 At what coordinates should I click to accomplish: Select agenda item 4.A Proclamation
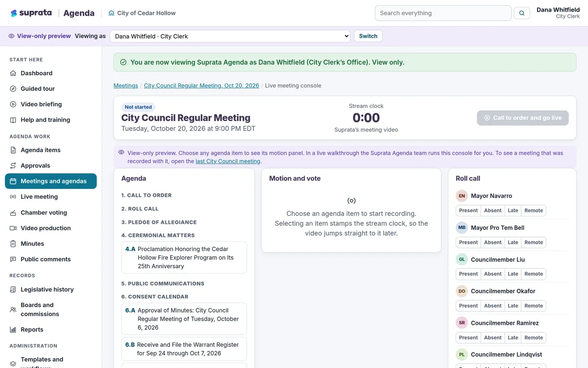tap(184, 258)
